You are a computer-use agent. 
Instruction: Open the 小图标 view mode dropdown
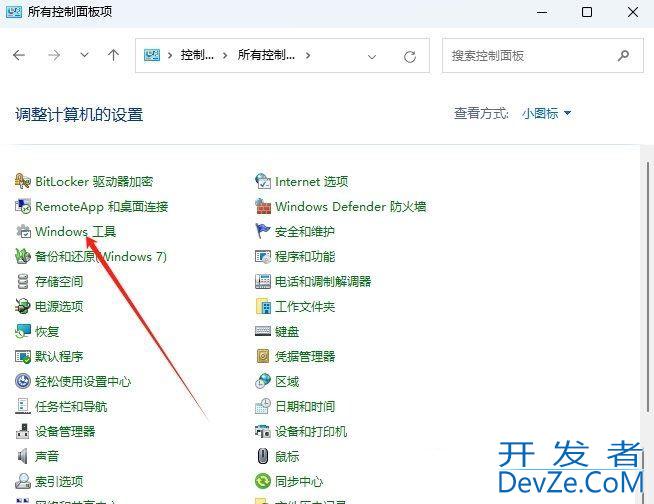tap(546, 113)
